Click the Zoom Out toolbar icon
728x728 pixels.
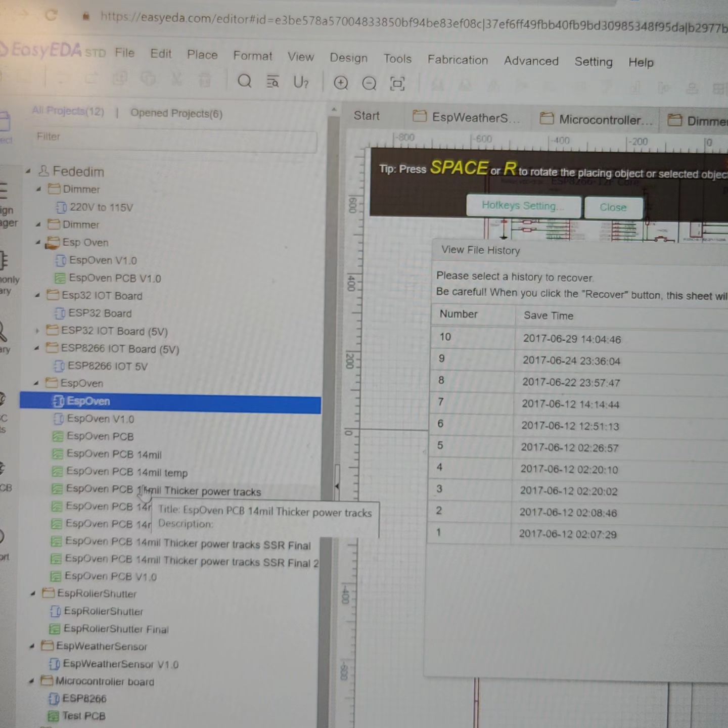369,83
